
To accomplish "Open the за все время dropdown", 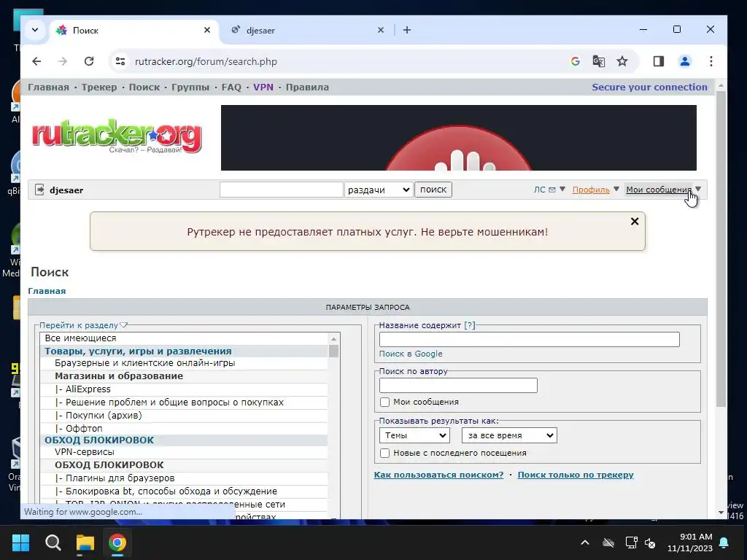I will [509, 435].
